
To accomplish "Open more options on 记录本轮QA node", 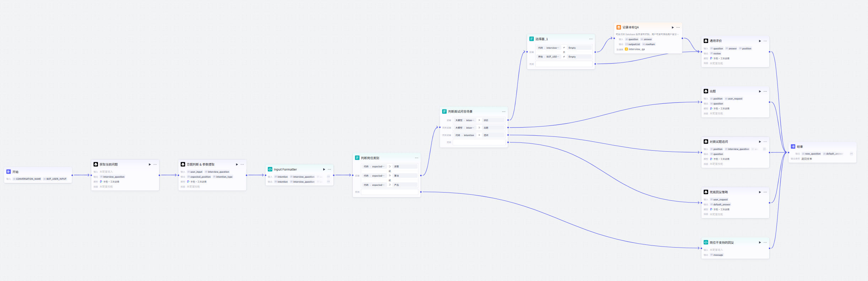I will click(x=678, y=27).
